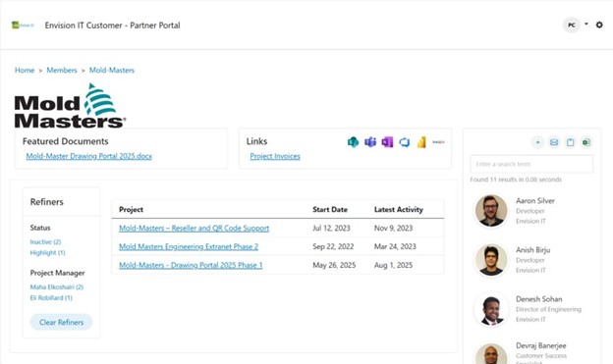
Task: Click the Start Date column header
Action: (330, 210)
